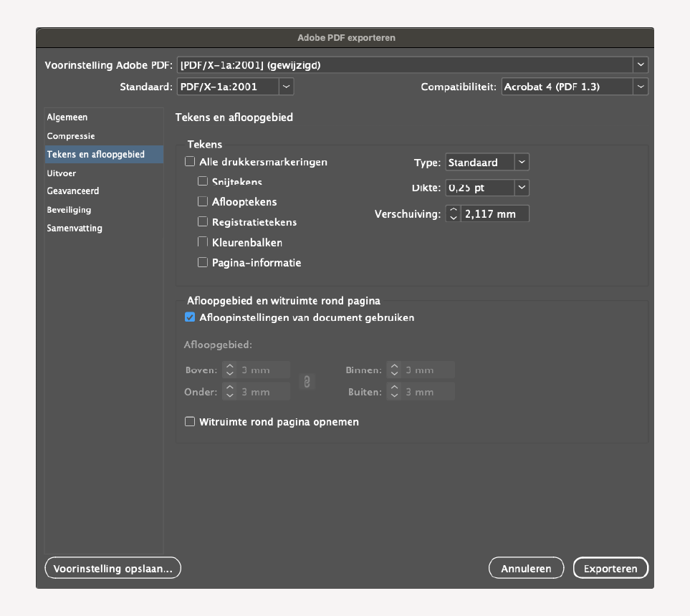Click the Onder bleed stepper
The height and width of the screenshot is (616, 690).
tap(229, 392)
